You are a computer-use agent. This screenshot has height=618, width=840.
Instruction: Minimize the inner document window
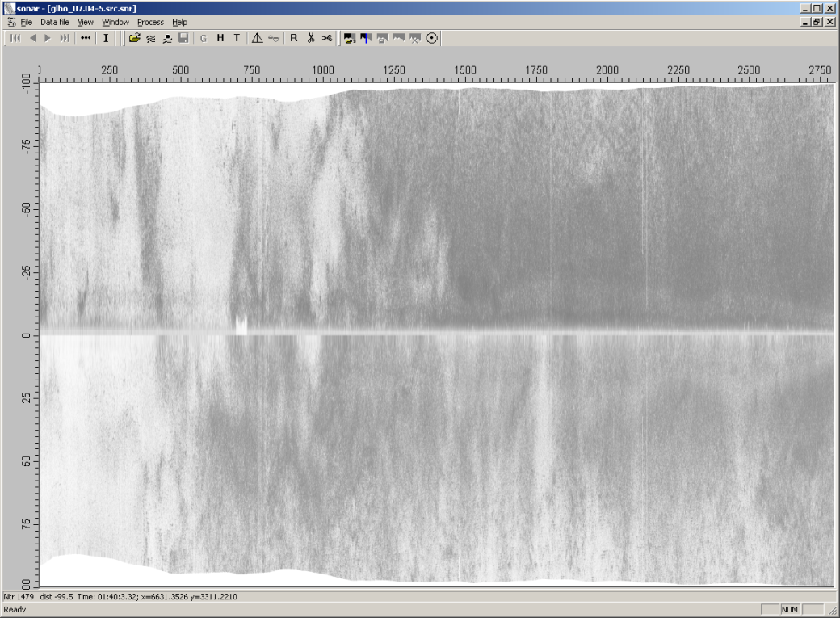click(x=806, y=22)
